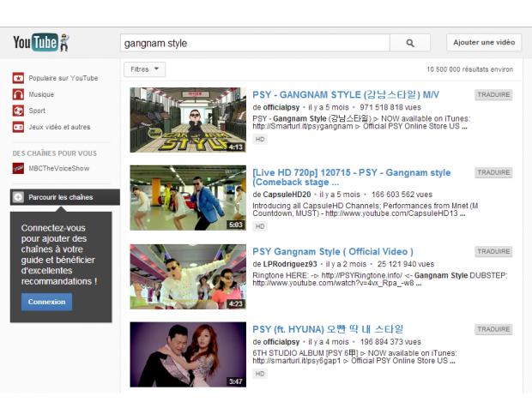Click the Ajouter une vidéo button
532x420 pixels.
[484, 42]
